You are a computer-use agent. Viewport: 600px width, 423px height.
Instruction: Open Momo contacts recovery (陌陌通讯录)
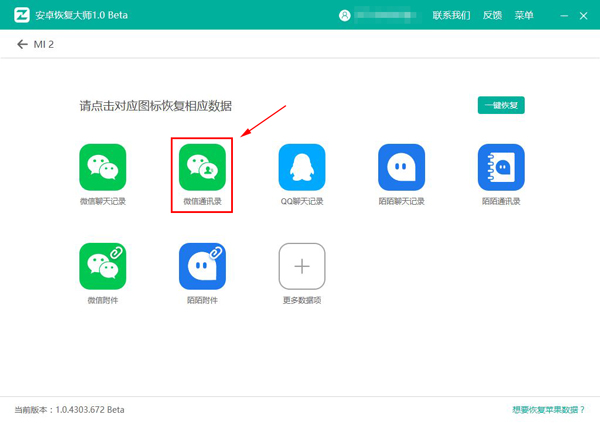tap(501, 167)
